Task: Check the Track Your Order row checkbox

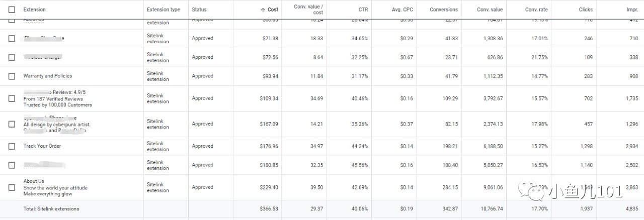Action: [12, 146]
